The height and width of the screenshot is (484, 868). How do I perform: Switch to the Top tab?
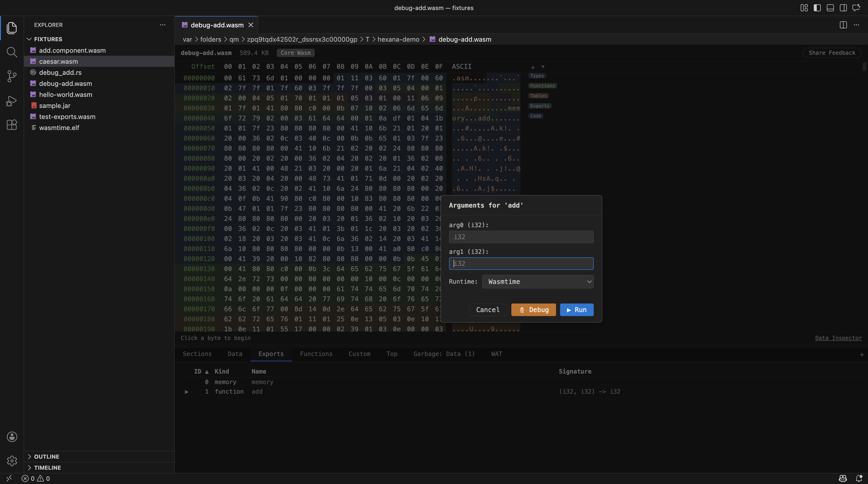tap(392, 354)
